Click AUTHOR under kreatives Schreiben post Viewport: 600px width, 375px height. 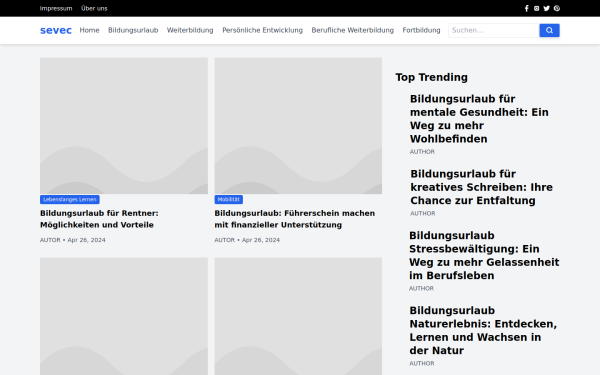click(423, 214)
